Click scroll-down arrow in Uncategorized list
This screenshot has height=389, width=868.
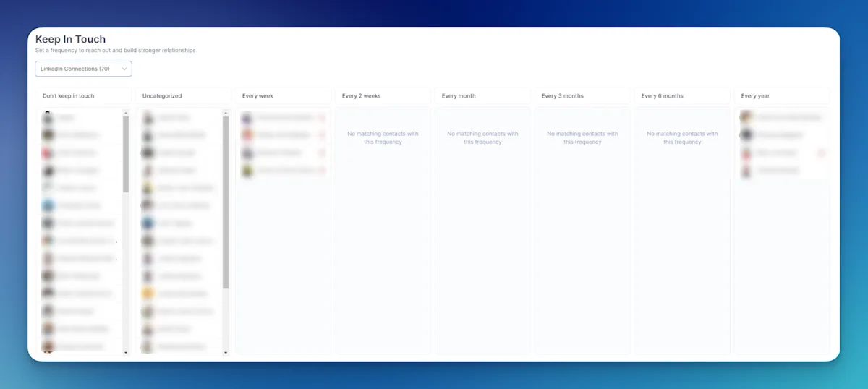(226, 353)
